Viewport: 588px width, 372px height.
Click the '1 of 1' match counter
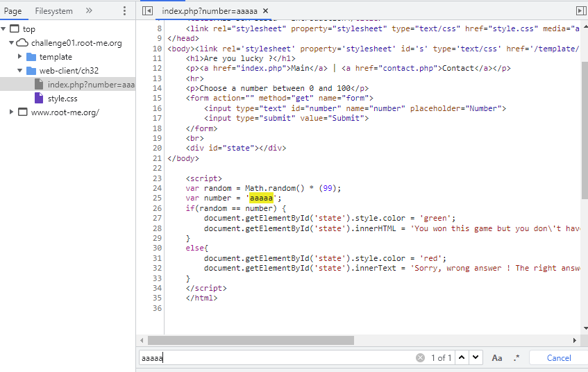441,357
